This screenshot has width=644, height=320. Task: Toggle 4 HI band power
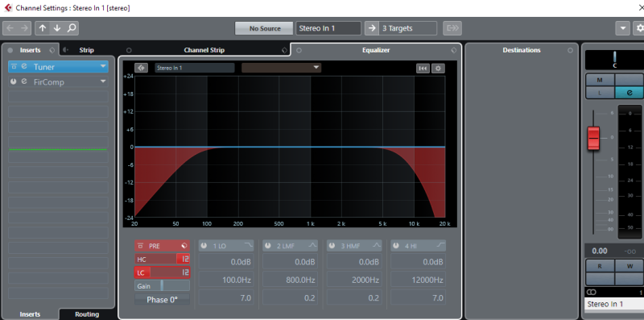(396, 246)
